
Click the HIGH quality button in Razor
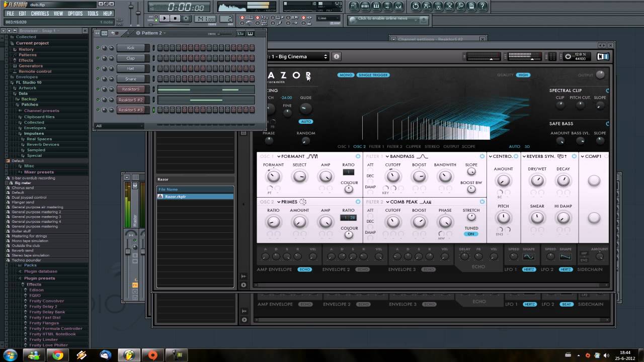pyautogui.click(x=523, y=75)
